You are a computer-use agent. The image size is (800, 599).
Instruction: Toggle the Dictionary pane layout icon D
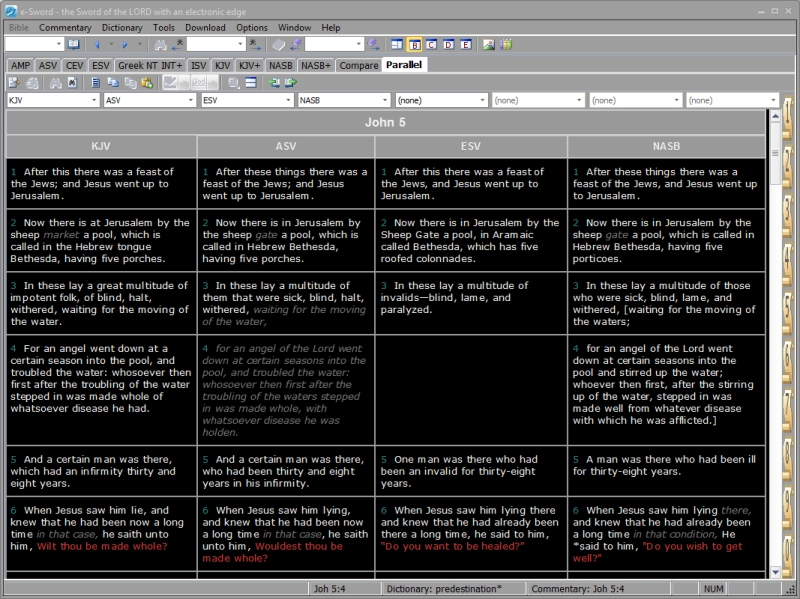point(448,45)
